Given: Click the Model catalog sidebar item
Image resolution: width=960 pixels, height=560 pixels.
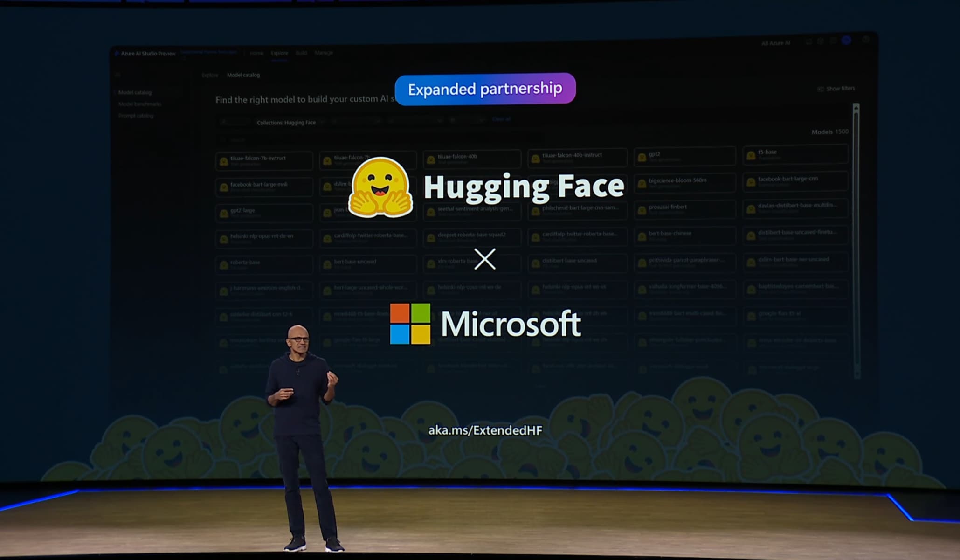Looking at the screenshot, I should pyautogui.click(x=135, y=93).
